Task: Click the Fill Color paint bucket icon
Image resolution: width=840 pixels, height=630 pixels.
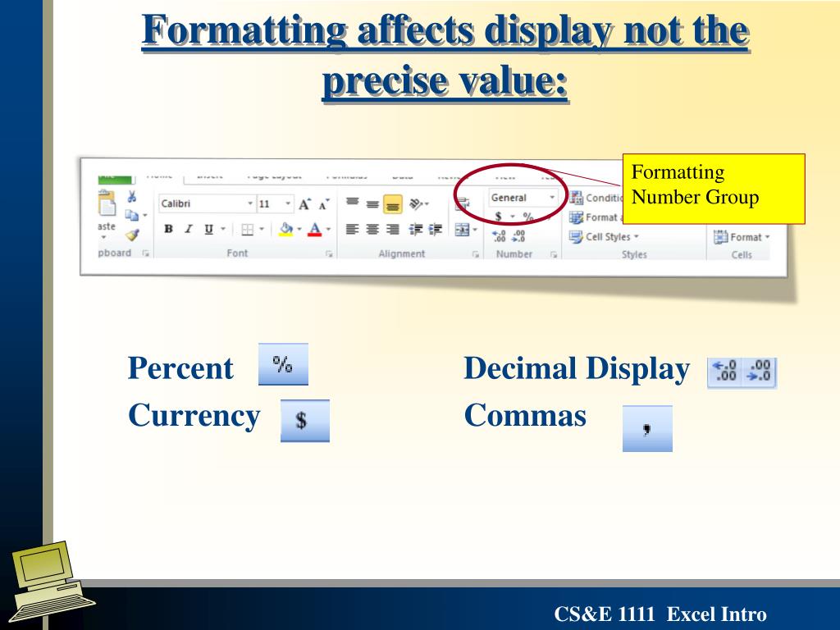Action: point(286,228)
